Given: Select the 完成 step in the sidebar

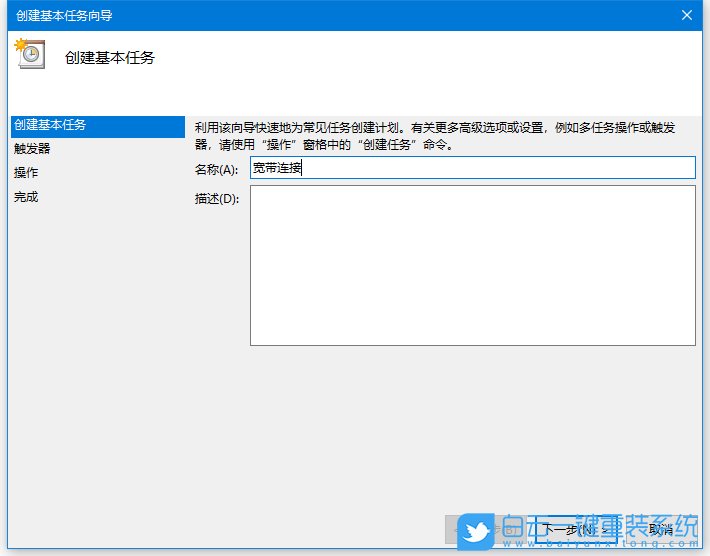Looking at the screenshot, I should point(26,197).
